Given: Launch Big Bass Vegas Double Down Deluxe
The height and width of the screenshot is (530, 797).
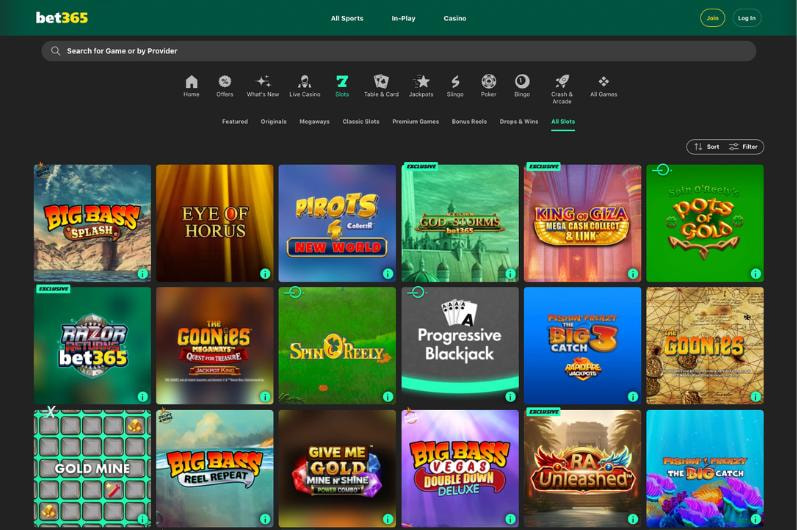Looking at the screenshot, I should point(460,469).
